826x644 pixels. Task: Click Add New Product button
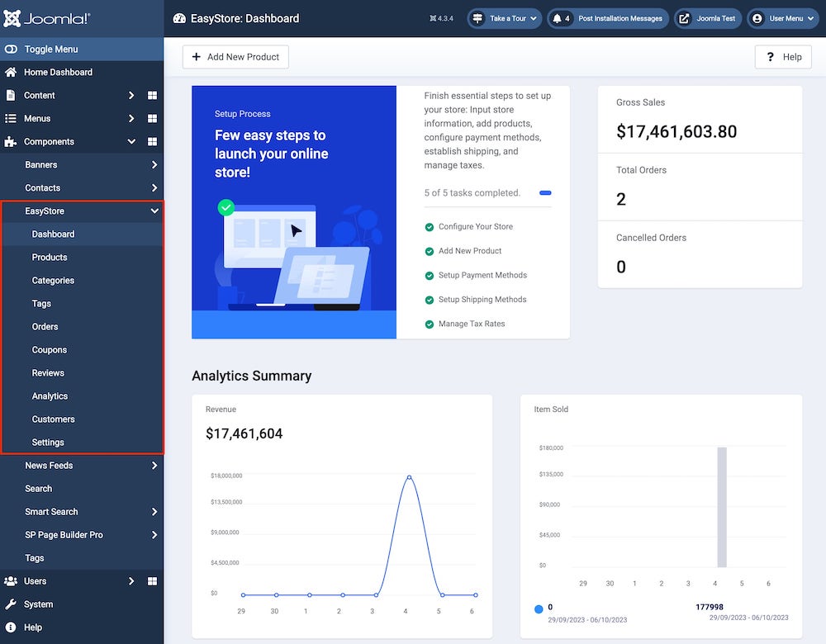(235, 57)
